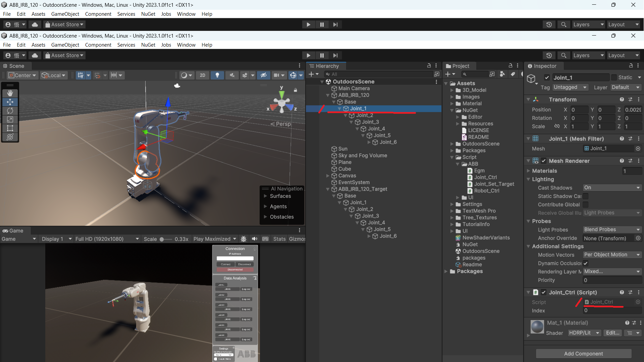Disable the Joint_Ctrl script component checkbox

pos(544,292)
